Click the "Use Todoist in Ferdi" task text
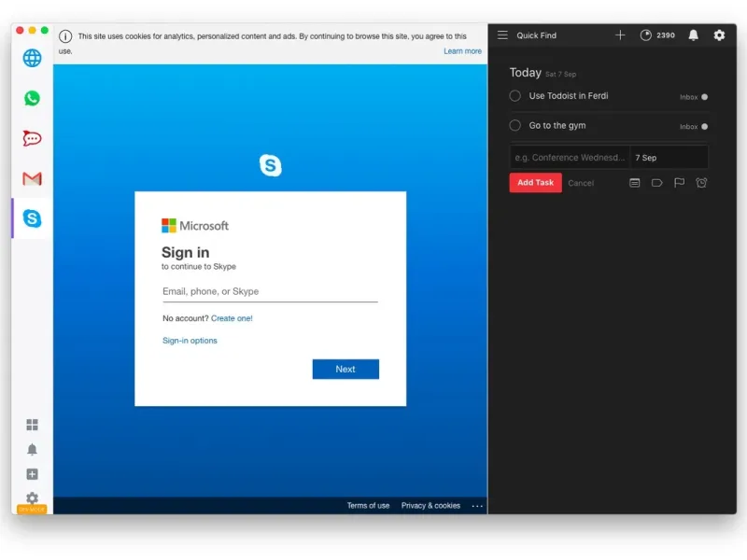This screenshot has width=747, height=560. coord(569,96)
